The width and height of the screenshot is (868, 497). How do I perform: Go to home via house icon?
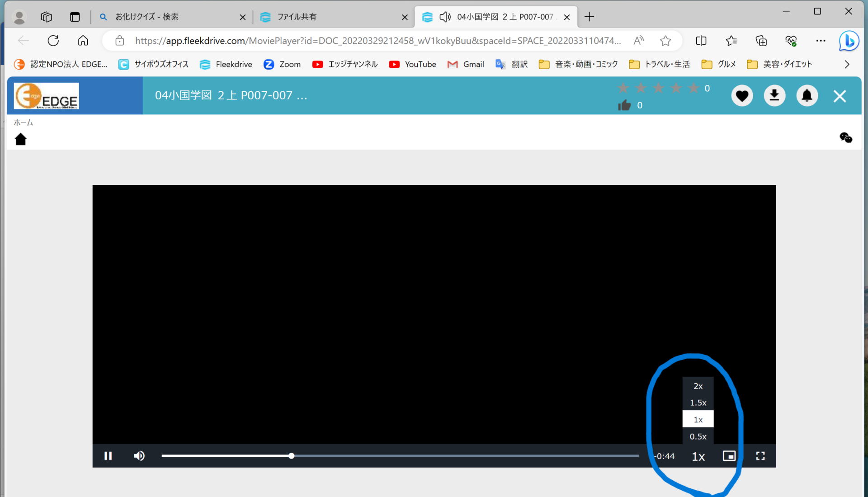click(x=21, y=139)
